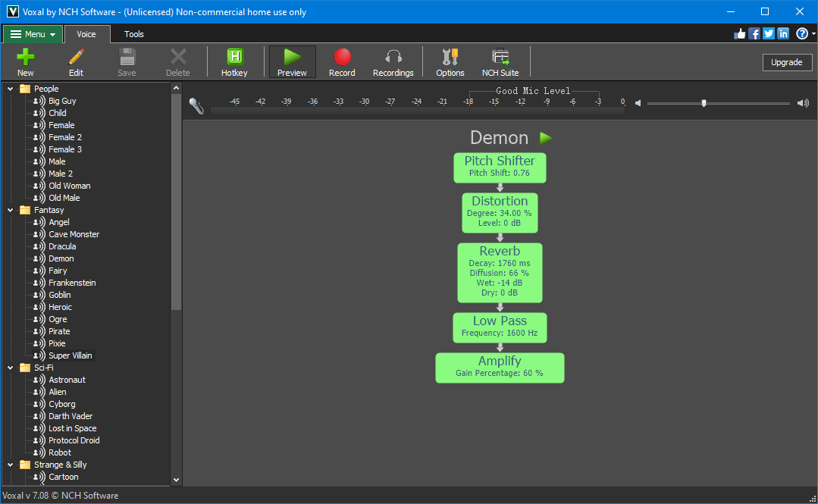
Task: Switch to the Voice tab
Action: click(x=86, y=34)
